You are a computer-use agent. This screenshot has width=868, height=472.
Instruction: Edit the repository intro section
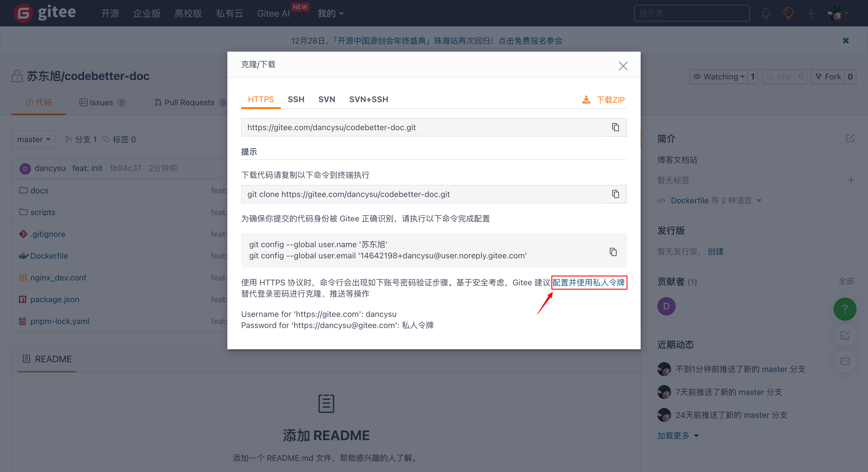point(850,139)
